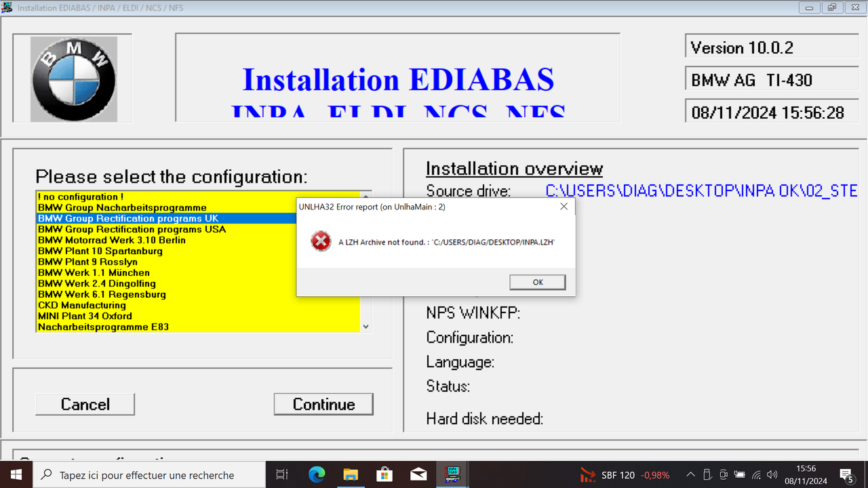Click the installer icon in title bar

coord(7,7)
